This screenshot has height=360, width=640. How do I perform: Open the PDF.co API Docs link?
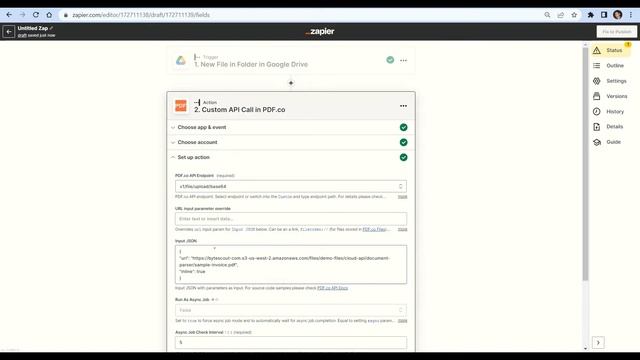(x=333, y=288)
